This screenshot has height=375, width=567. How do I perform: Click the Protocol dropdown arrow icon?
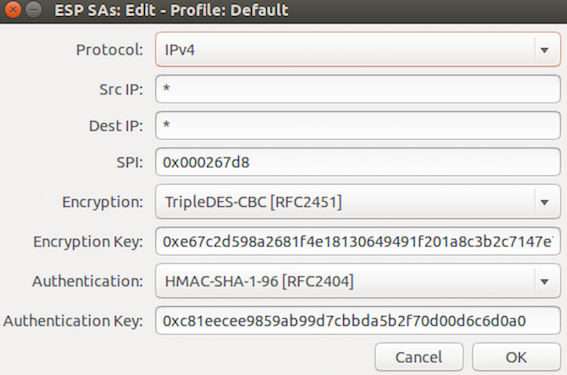(544, 50)
